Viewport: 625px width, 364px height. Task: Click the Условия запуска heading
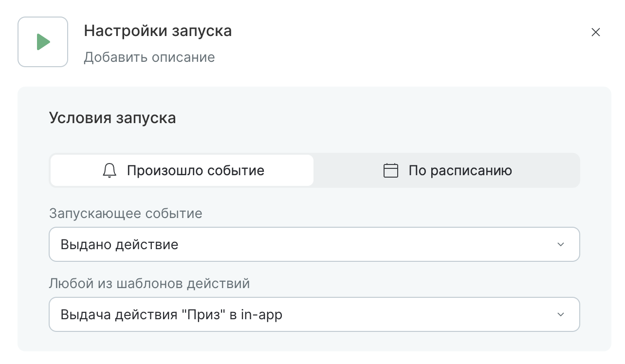pos(112,118)
